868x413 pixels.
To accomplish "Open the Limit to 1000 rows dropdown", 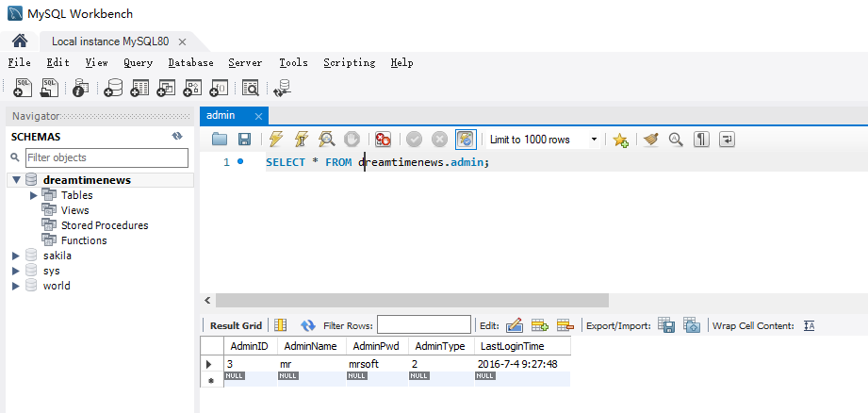I will point(543,140).
